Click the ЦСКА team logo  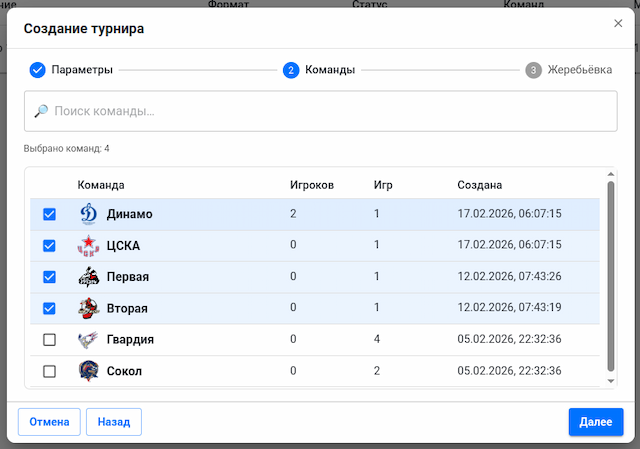tap(89, 246)
